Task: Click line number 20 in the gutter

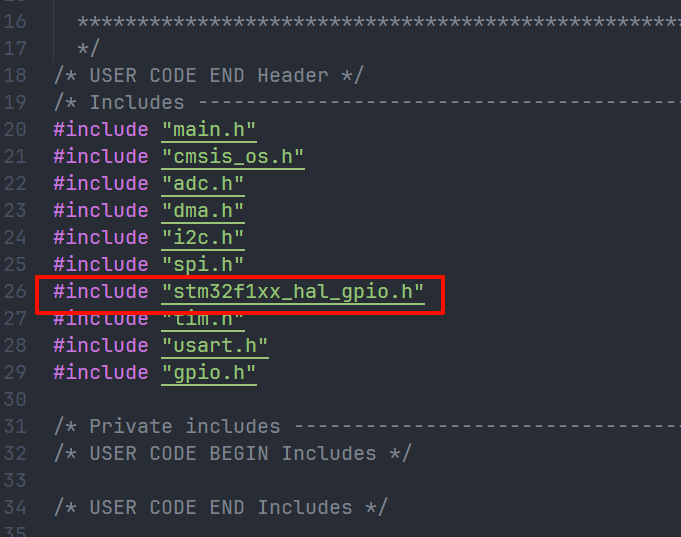Action: (x=15, y=129)
